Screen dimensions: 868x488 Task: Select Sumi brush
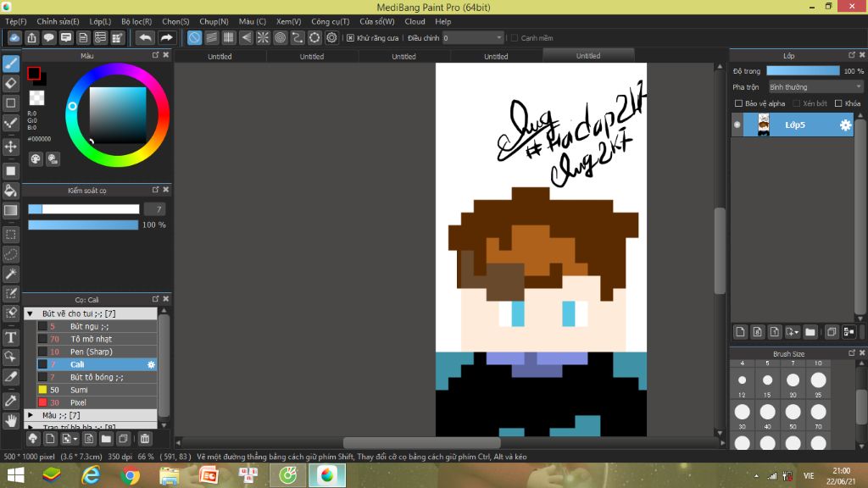(x=97, y=390)
